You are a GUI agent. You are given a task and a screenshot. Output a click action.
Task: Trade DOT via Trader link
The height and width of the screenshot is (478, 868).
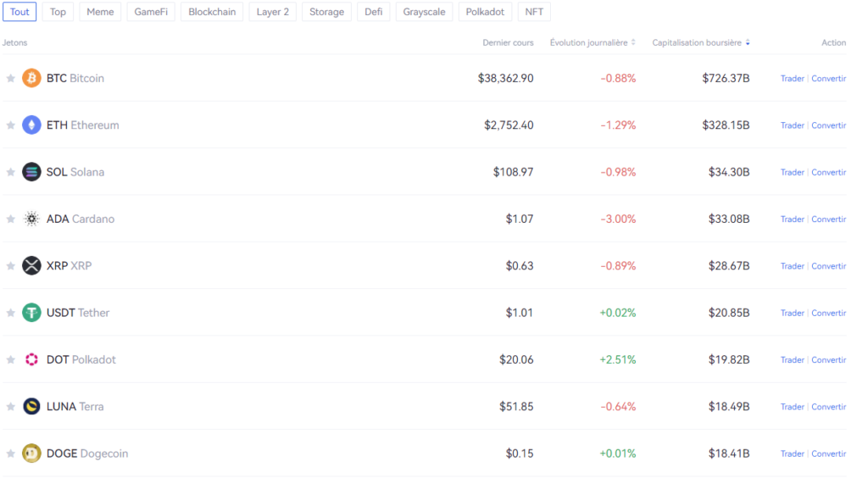793,360
